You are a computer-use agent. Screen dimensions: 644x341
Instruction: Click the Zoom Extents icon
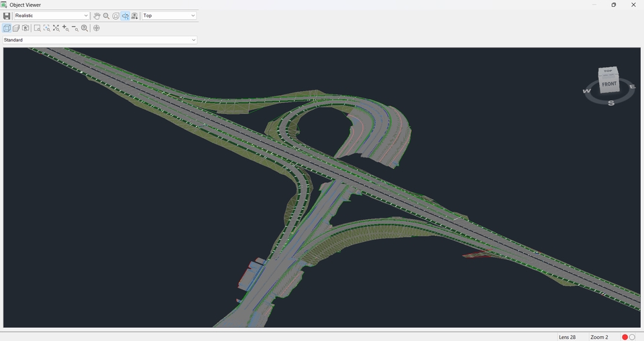pyautogui.click(x=56, y=28)
